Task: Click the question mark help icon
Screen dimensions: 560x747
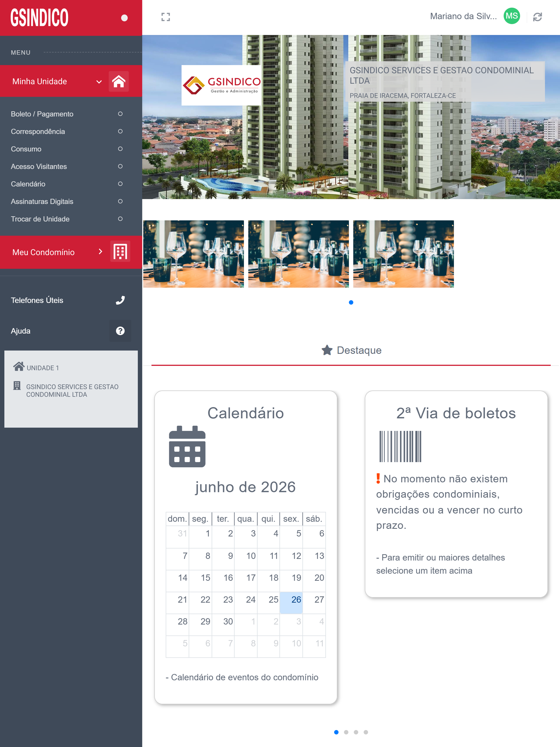Action: tap(120, 331)
